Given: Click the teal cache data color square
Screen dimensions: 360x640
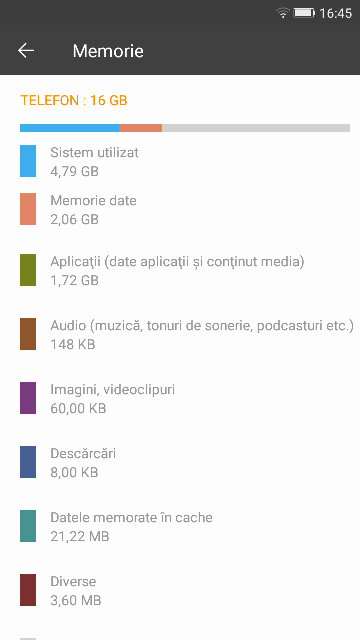Looking at the screenshot, I should coord(28,526).
